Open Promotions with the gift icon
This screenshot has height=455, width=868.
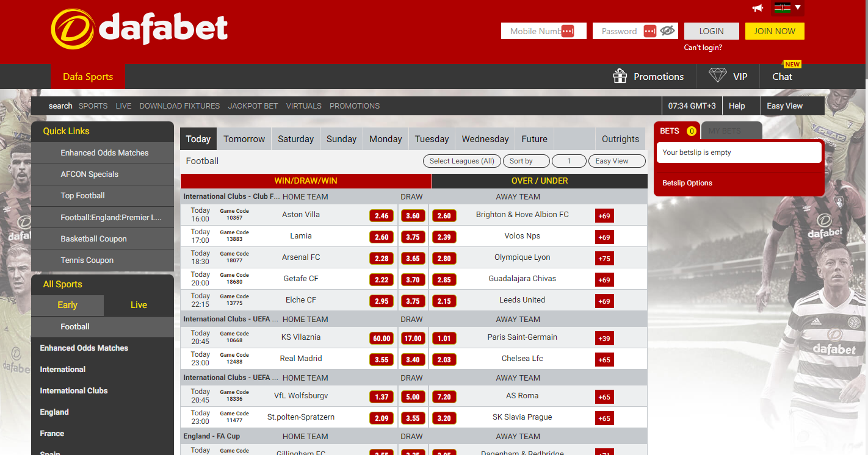[648, 76]
